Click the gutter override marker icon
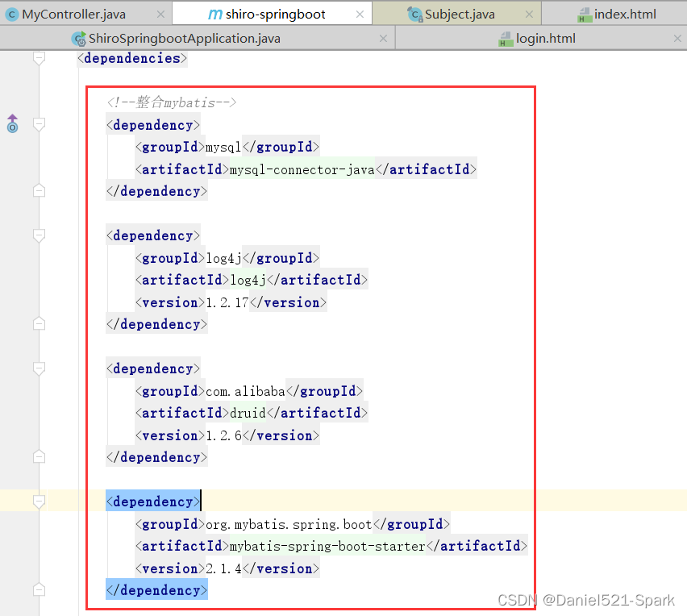The height and width of the screenshot is (616, 687). (x=12, y=123)
